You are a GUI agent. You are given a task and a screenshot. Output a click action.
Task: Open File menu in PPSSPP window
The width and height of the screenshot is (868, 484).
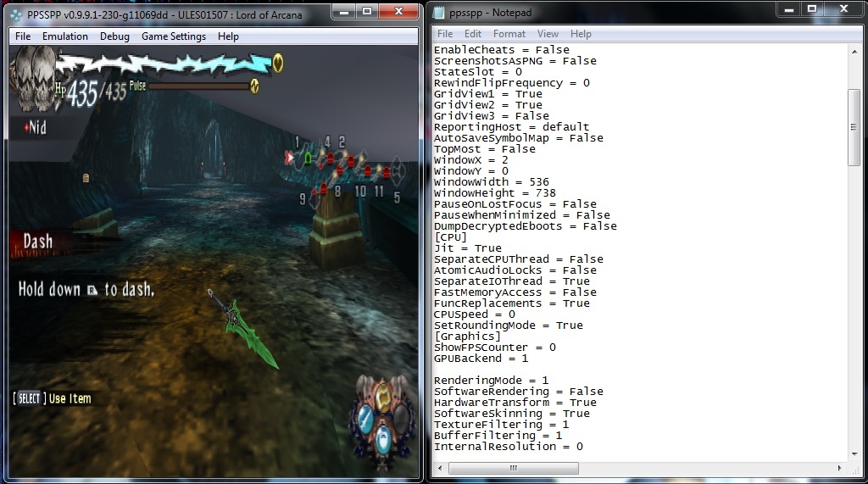[x=23, y=36]
